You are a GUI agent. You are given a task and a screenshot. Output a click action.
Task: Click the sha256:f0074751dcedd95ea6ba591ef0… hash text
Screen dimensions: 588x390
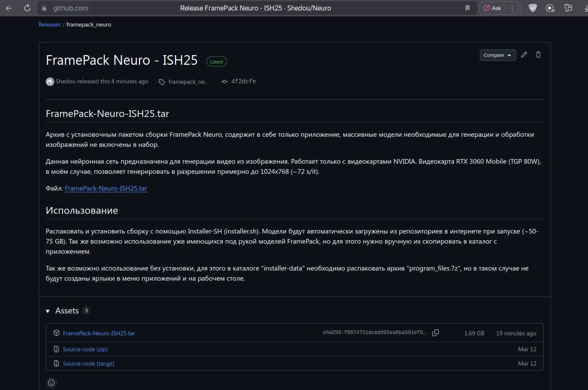pos(374,333)
